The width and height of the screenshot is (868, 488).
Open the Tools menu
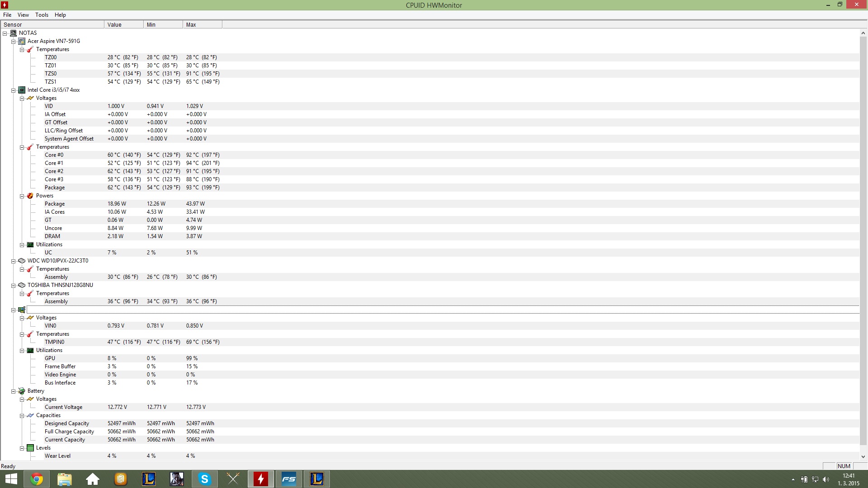(42, 15)
